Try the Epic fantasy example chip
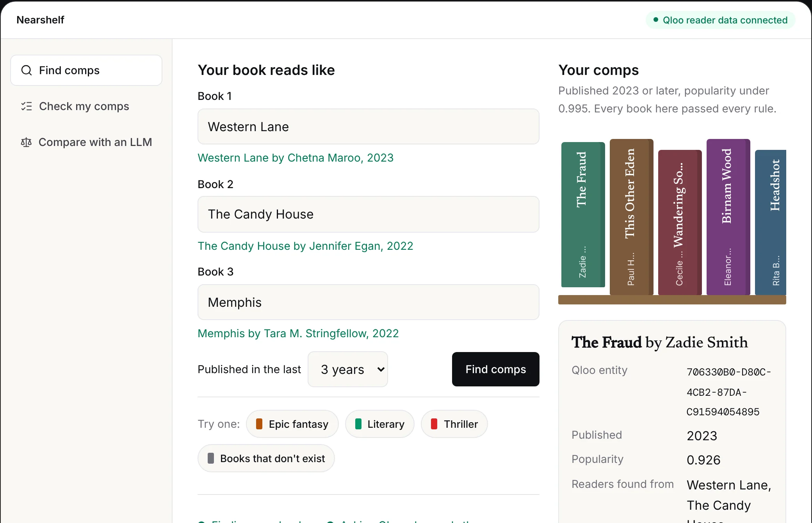This screenshot has width=812, height=523. (292, 424)
